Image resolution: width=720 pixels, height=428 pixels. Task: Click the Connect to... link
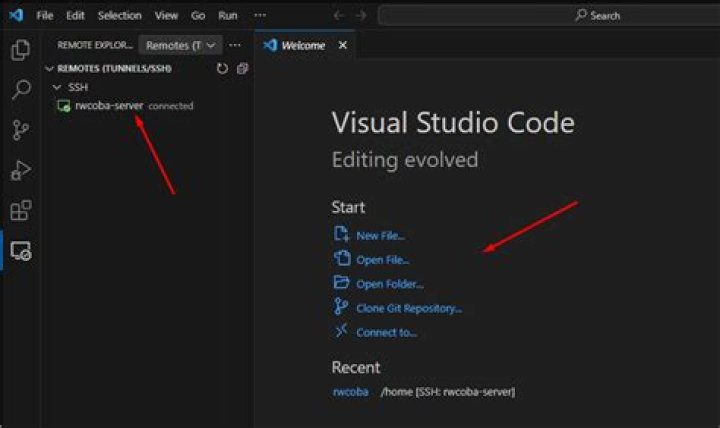[387, 332]
